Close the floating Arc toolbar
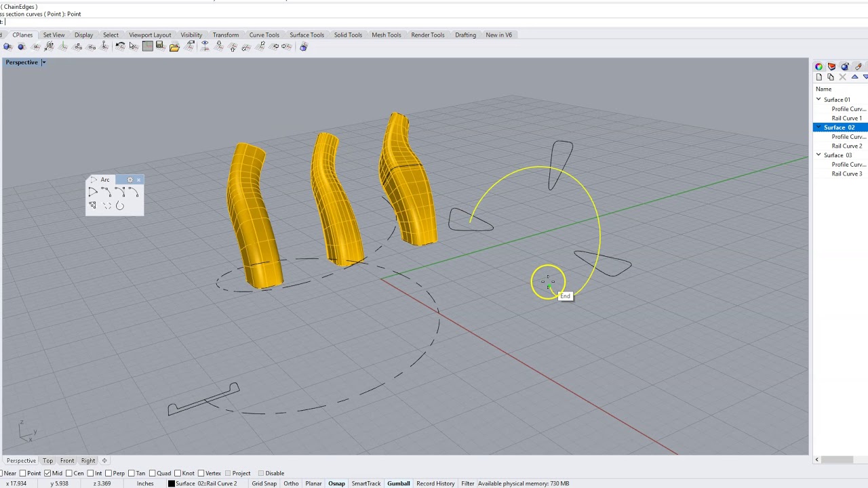 [x=139, y=180]
